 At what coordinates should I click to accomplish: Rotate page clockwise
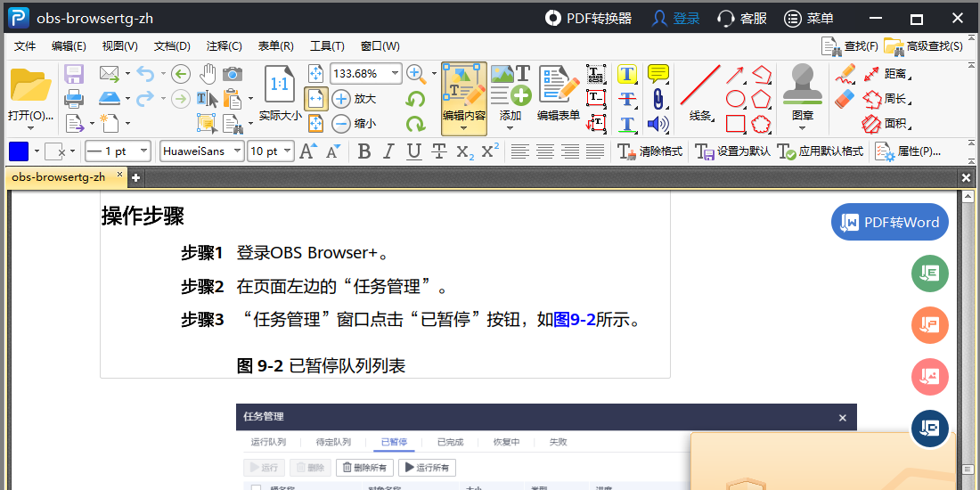[415, 124]
